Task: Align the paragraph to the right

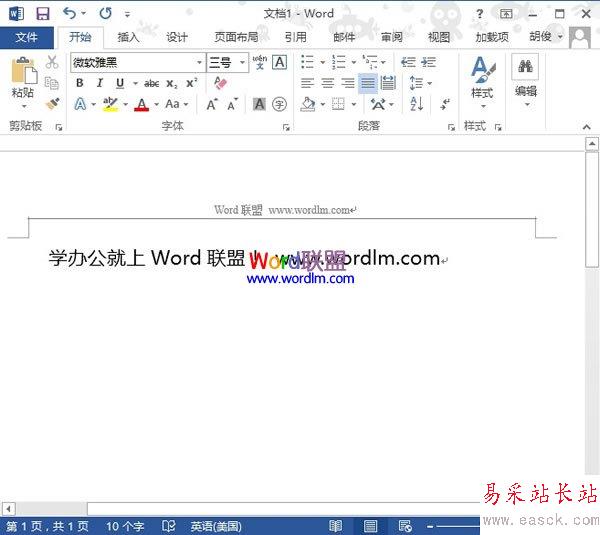Action: pos(348,83)
